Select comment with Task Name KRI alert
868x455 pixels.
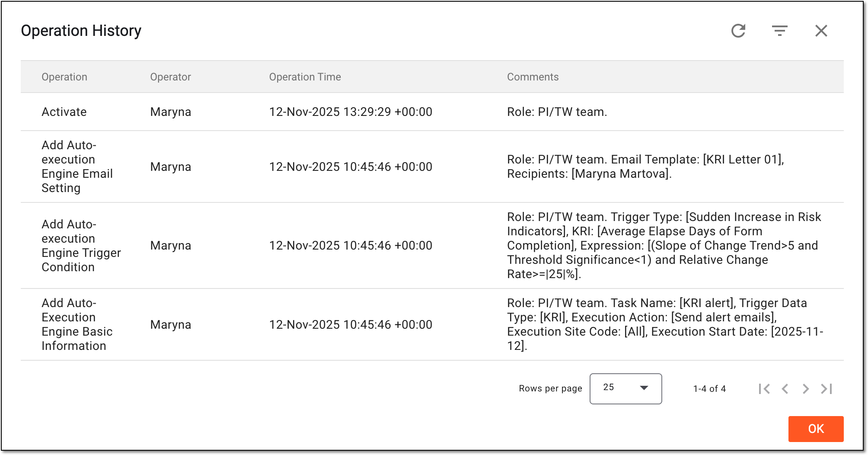(x=665, y=324)
